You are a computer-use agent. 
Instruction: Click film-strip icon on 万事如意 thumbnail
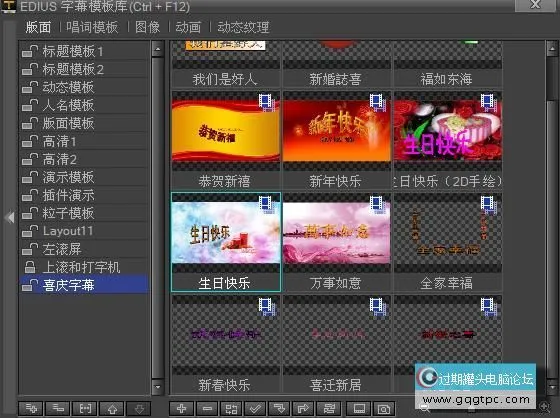pyautogui.click(x=377, y=204)
